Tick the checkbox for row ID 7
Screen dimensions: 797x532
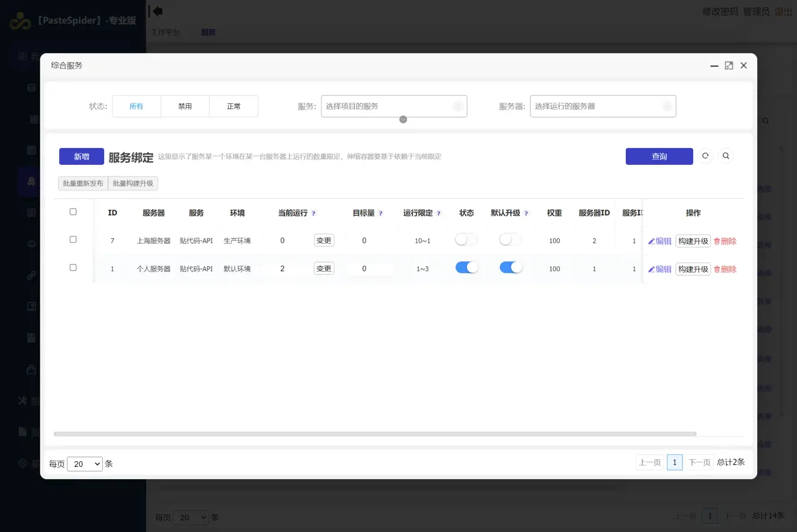[73, 240]
